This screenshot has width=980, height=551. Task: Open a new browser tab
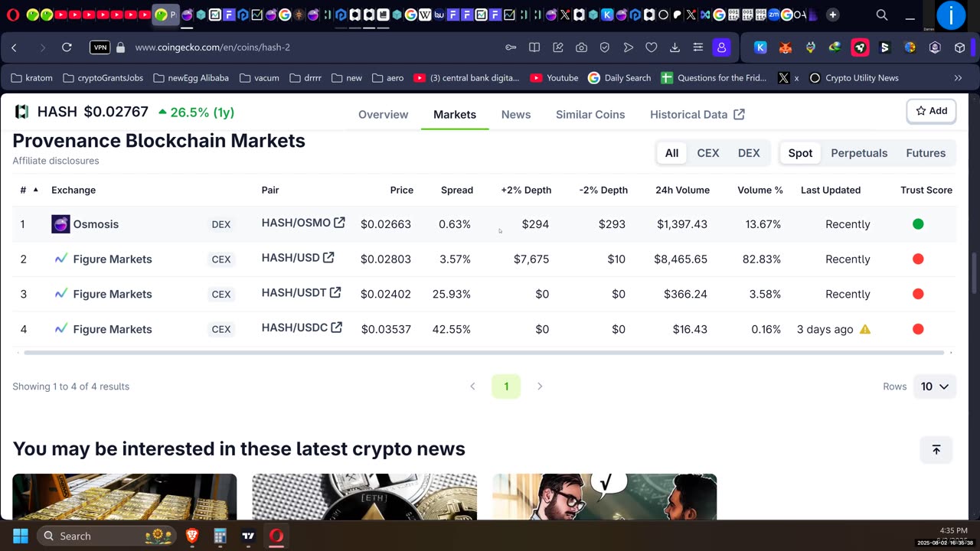832,15
